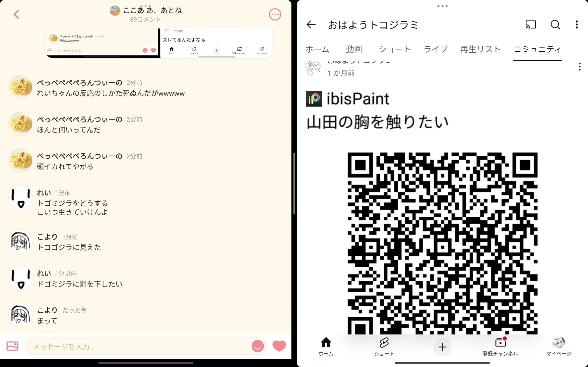The image size is (588, 367).
Task: Select comment text 'ほんと何いってんだ'
Action: 69,130
